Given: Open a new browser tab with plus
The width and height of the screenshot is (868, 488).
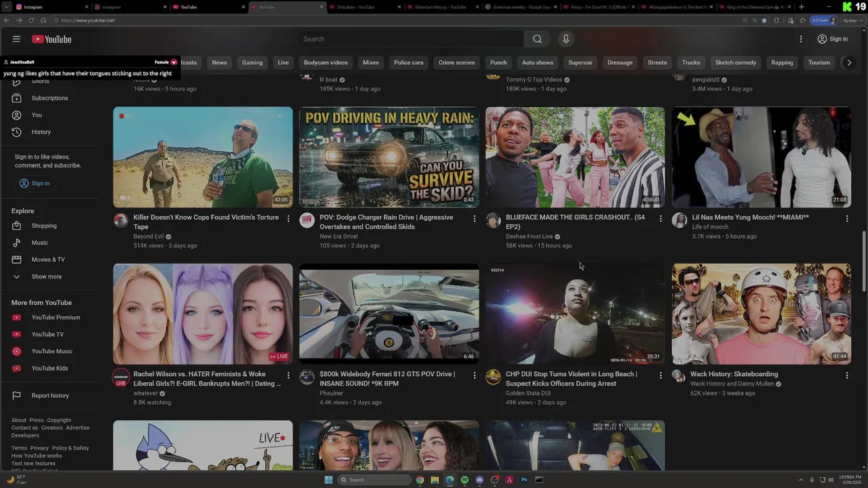Looking at the screenshot, I should pyautogui.click(x=802, y=7).
